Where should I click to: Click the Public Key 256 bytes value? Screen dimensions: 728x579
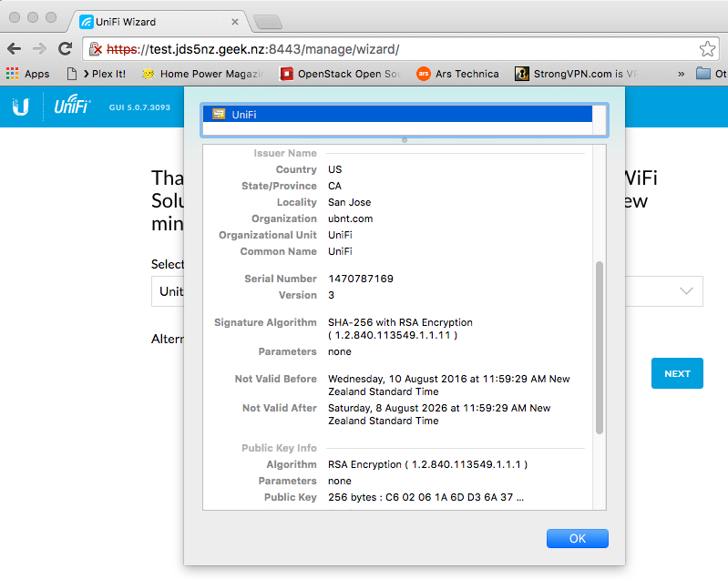[426, 497]
